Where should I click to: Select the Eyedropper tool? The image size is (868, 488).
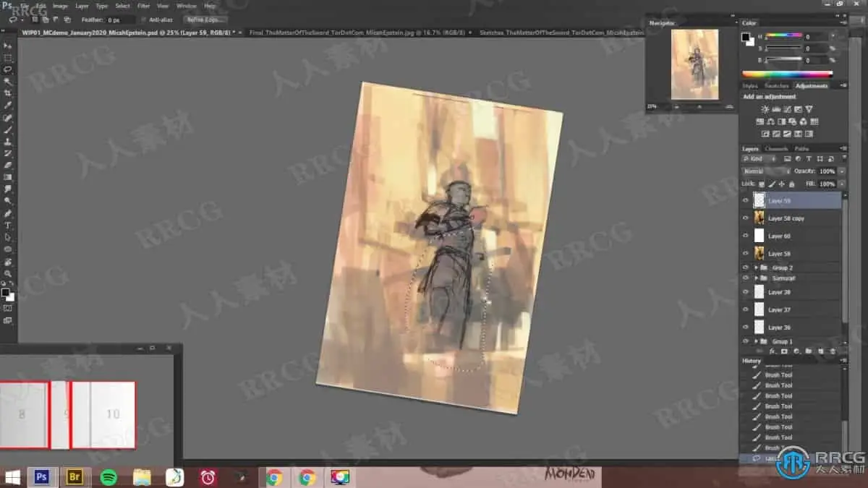click(x=8, y=106)
